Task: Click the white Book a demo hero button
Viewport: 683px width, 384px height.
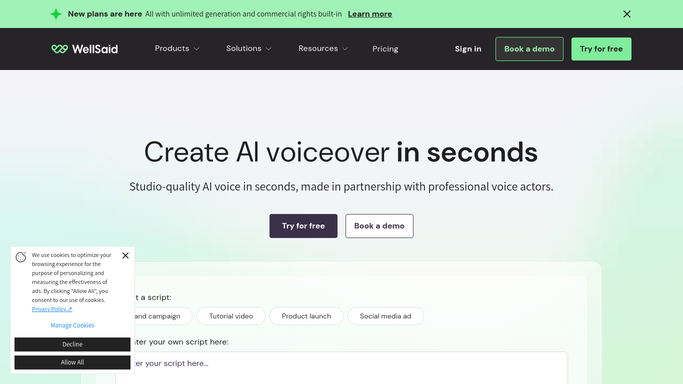Action: tap(379, 226)
